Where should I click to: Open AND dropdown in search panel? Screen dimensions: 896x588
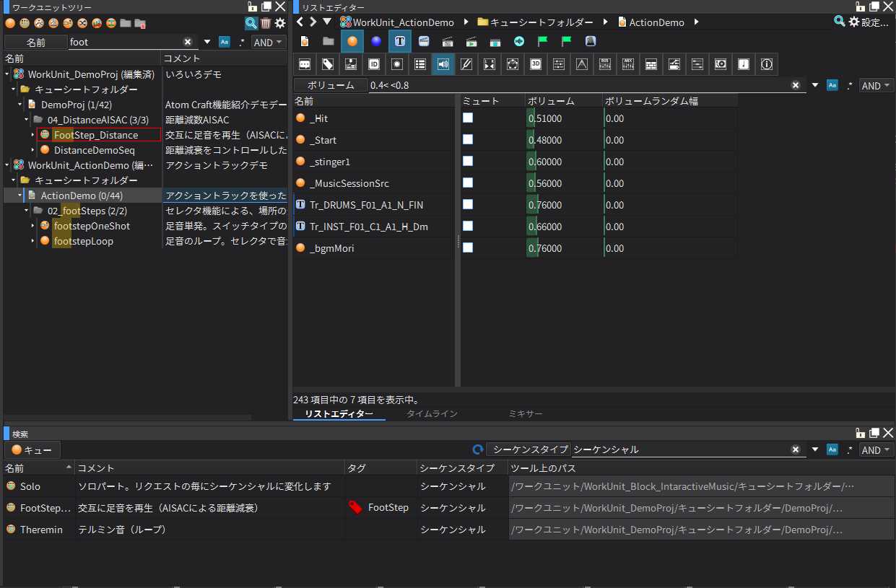(x=876, y=449)
